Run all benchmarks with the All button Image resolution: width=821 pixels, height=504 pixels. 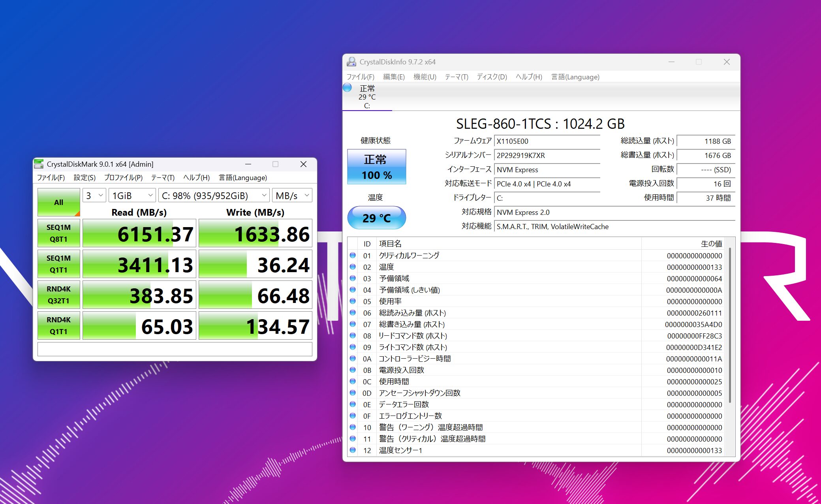point(58,202)
